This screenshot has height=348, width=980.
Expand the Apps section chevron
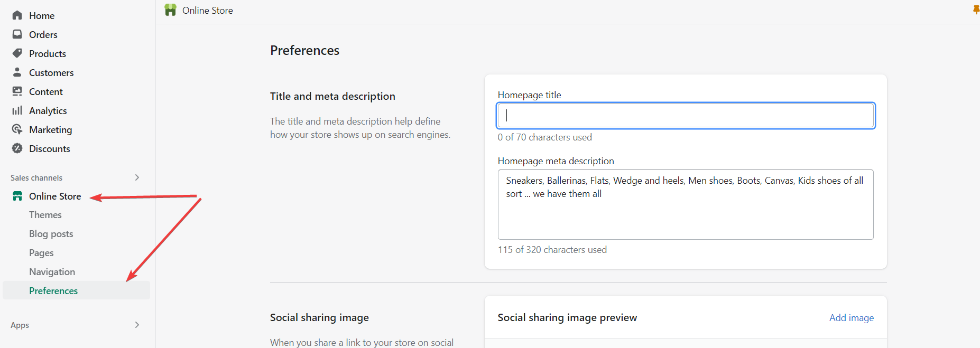137,325
